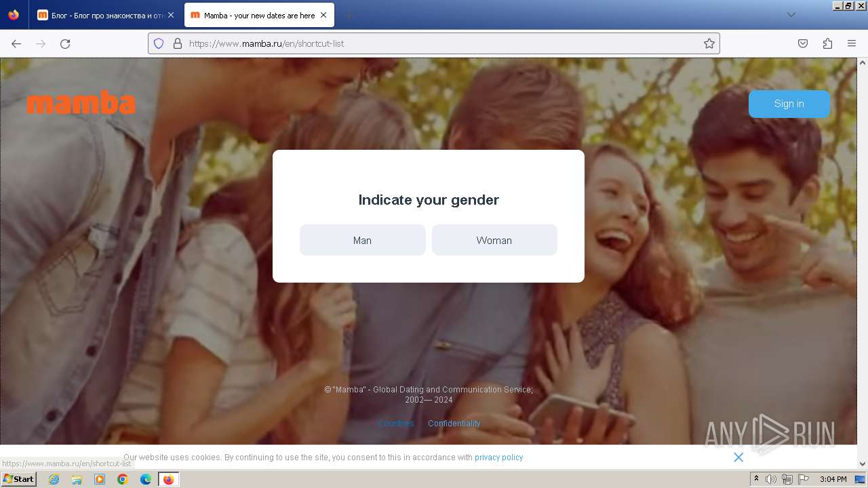
Task: Launch Internet Explorer from the taskbar
Action: coord(54,479)
